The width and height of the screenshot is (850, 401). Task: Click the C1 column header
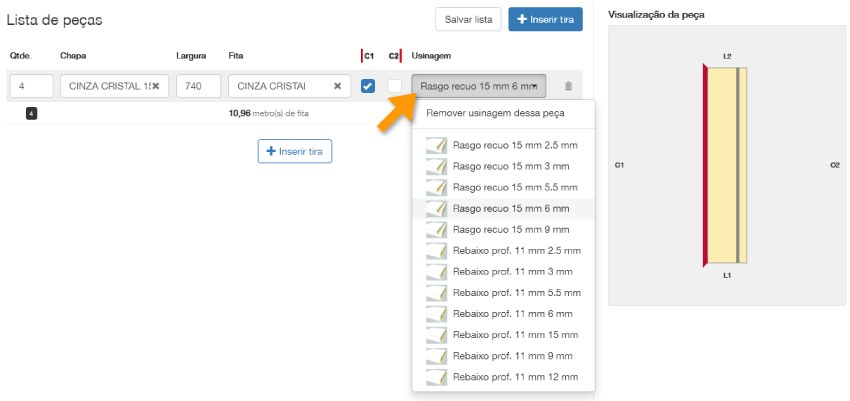tap(369, 56)
